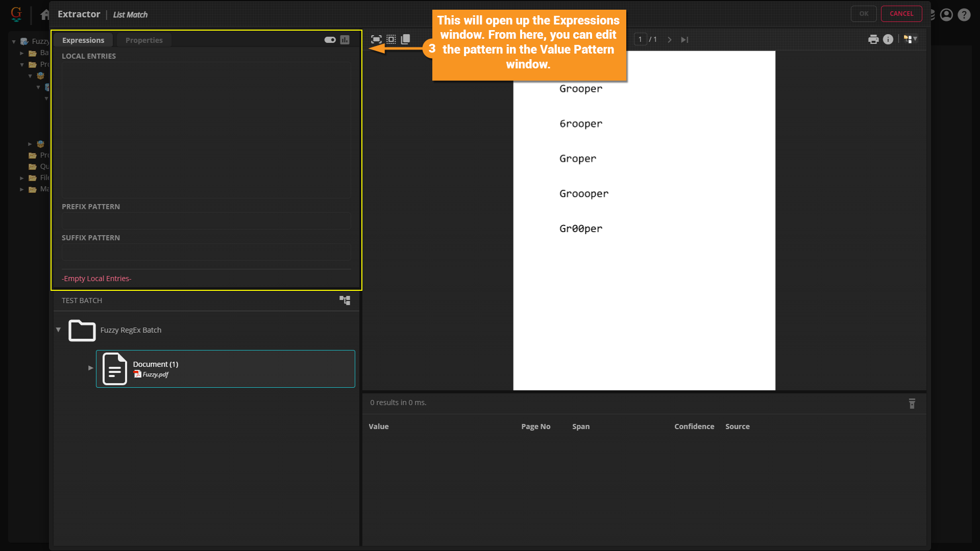This screenshot has height=551, width=980.
Task: Click the print icon in the viewer toolbar
Action: point(873,39)
